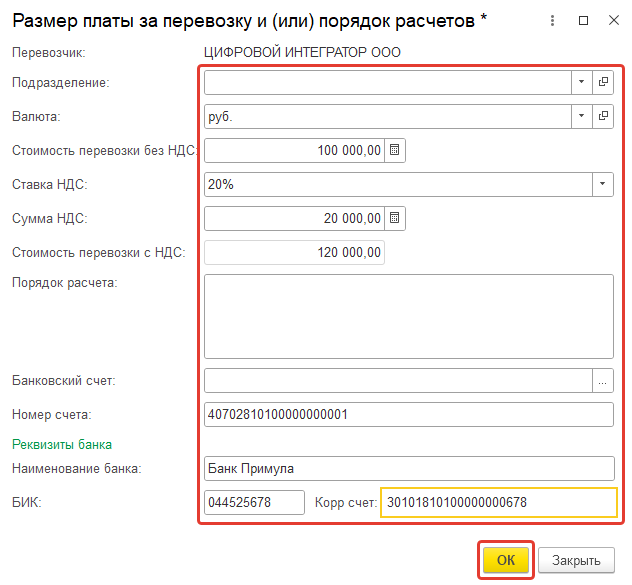The width and height of the screenshot is (632, 585).
Task: Open calculator for Стоимость перевозки без НДС
Action: click(395, 150)
